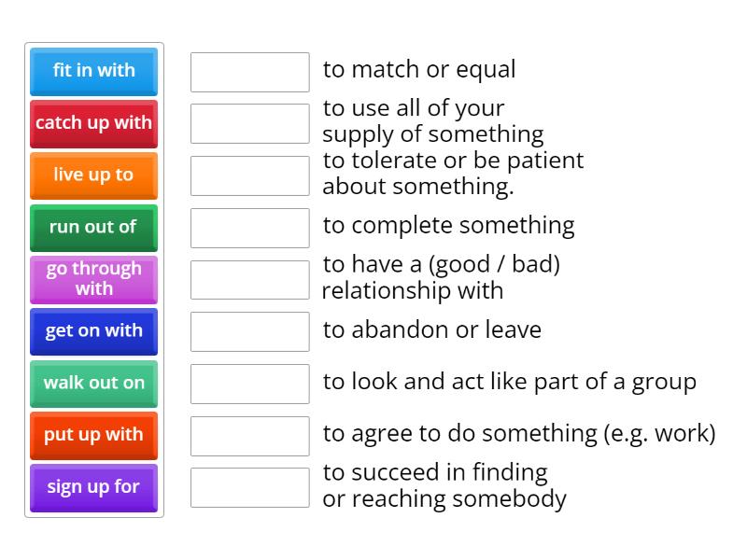
Task: Click box beside 'look and act like part of a group'
Action: 249,384
